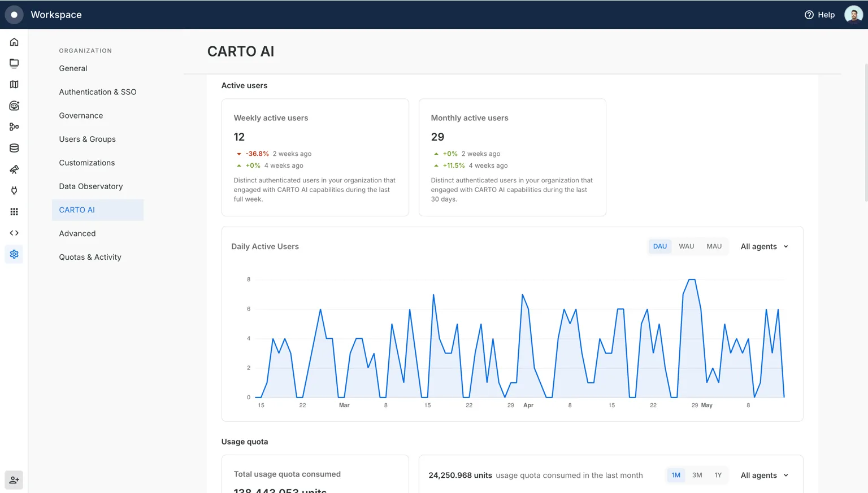Click the -36.8% two weeks ago change
Viewport: 868px width, 493px height.
click(257, 154)
